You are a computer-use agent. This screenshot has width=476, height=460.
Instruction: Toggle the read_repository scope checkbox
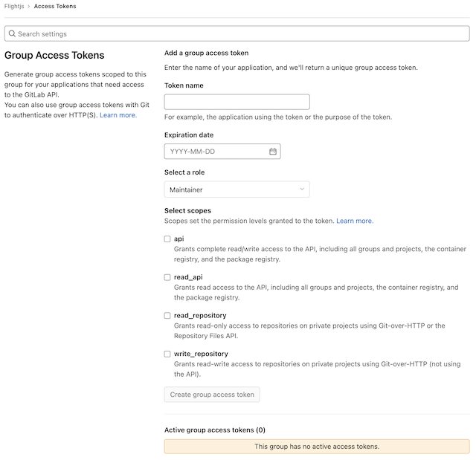coord(167,316)
